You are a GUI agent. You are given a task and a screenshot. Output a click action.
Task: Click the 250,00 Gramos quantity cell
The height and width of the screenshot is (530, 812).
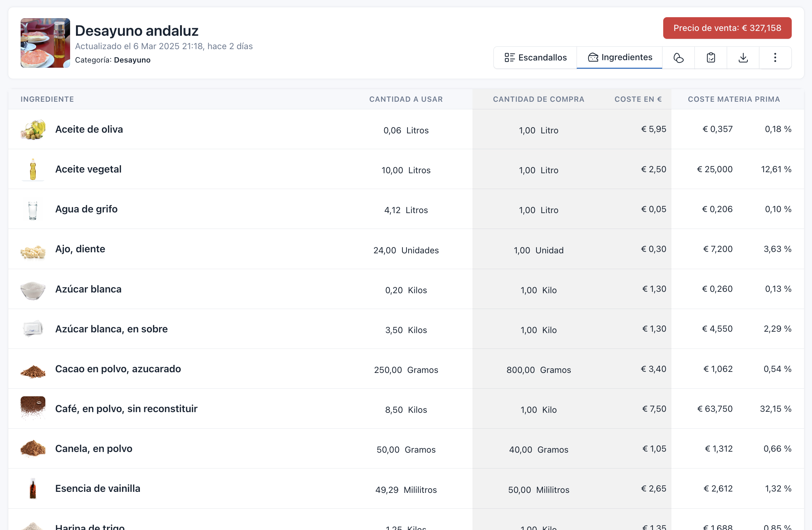[x=406, y=370]
